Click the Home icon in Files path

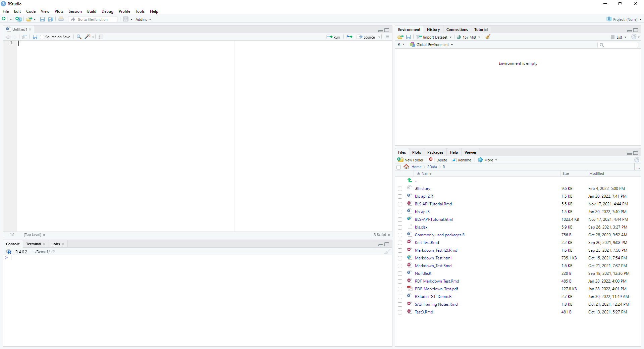coord(406,167)
